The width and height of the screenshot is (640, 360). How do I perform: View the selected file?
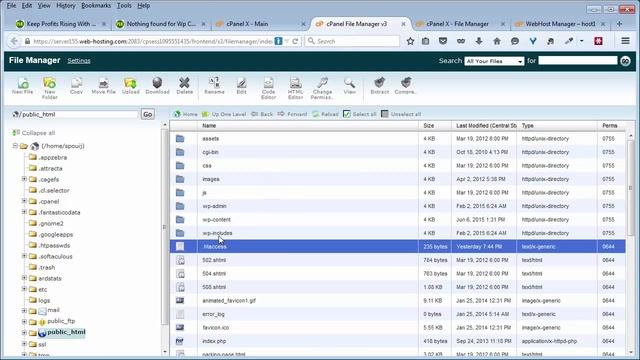coord(349,86)
